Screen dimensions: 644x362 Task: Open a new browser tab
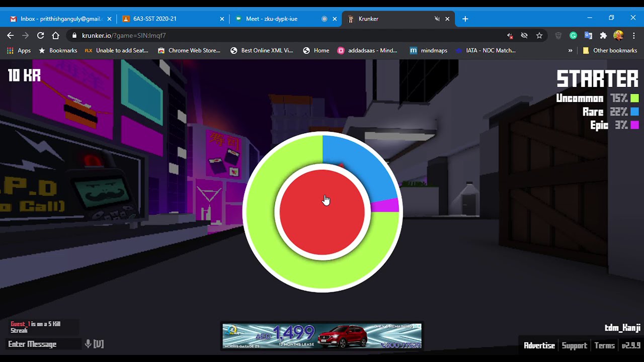coord(465,19)
